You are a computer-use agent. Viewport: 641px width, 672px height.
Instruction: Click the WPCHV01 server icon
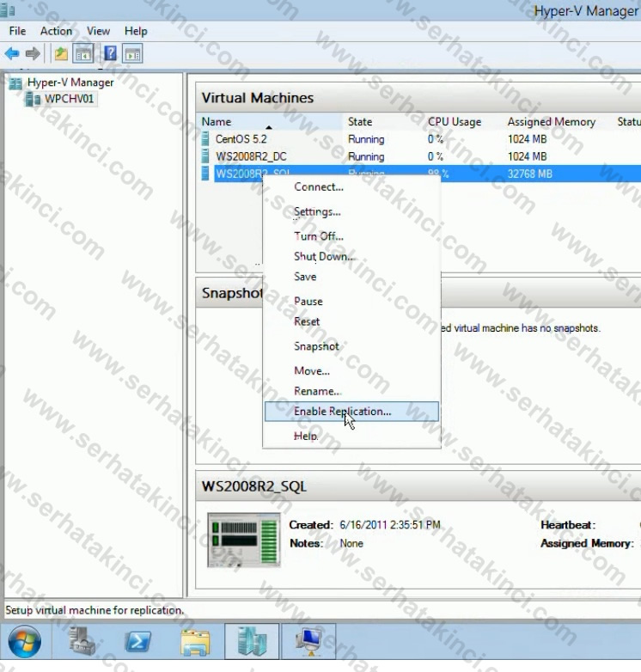(33, 99)
